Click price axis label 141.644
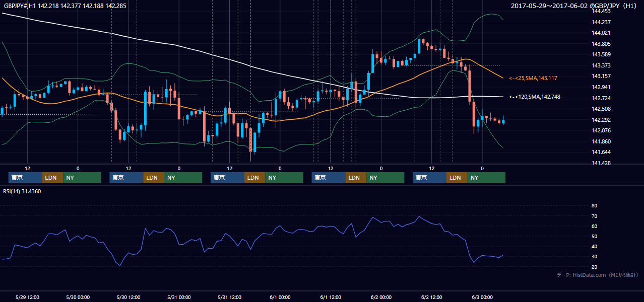Viewport: 644px width, 302px height. pyautogui.click(x=601, y=152)
